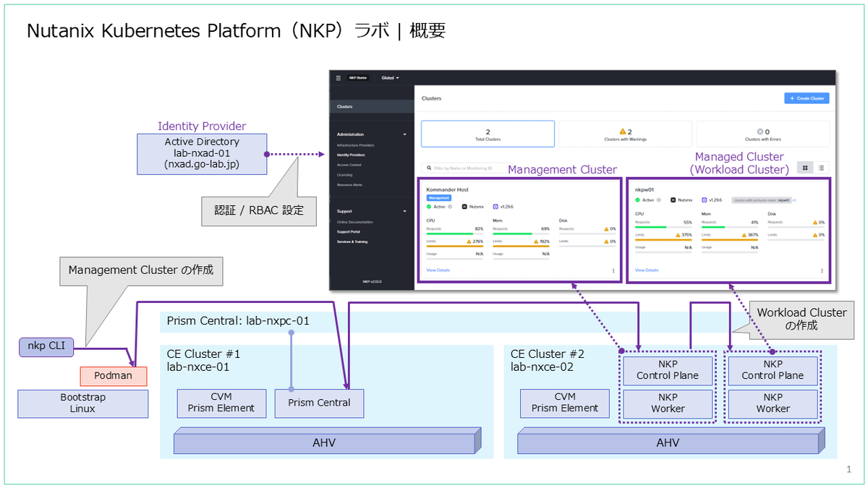
Task: Switch to list view toggle
Action: pyautogui.click(x=821, y=168)
